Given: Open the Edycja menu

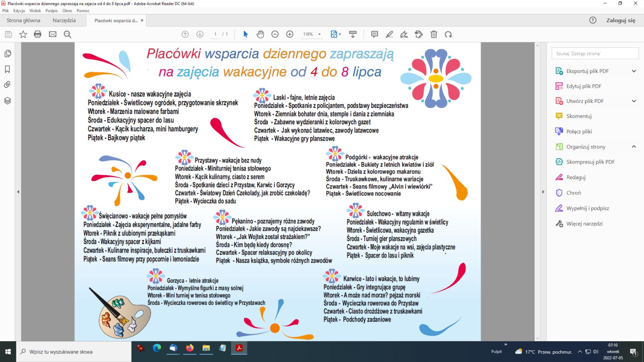Looking at the screenshot, I should [19, 11].
